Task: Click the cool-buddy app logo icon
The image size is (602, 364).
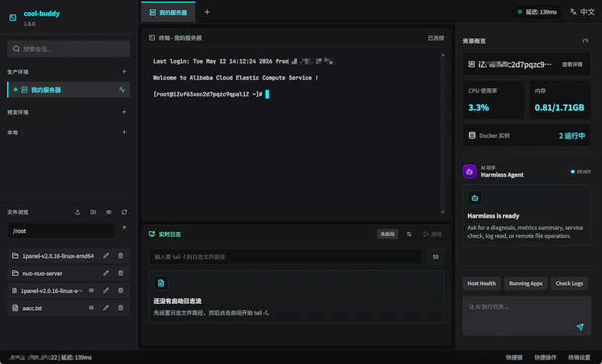Action: click(13, 17)
